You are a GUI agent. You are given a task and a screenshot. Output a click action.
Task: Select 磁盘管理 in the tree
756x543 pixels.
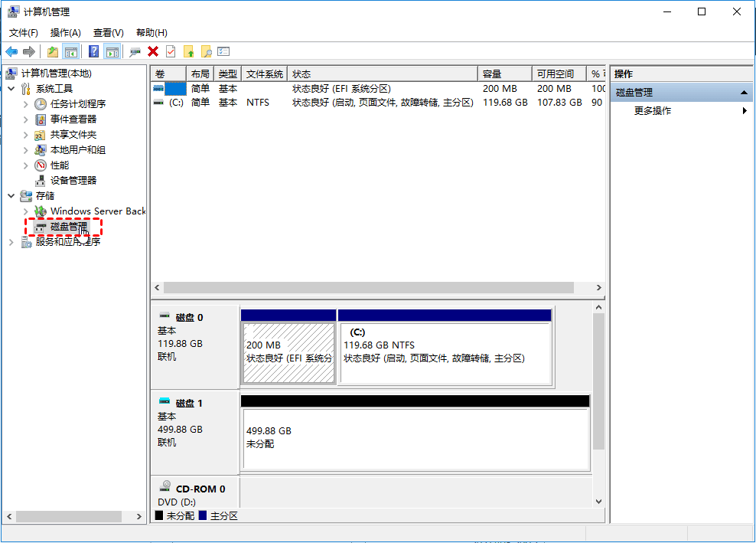pyautogui.click(x=69, y=227)
